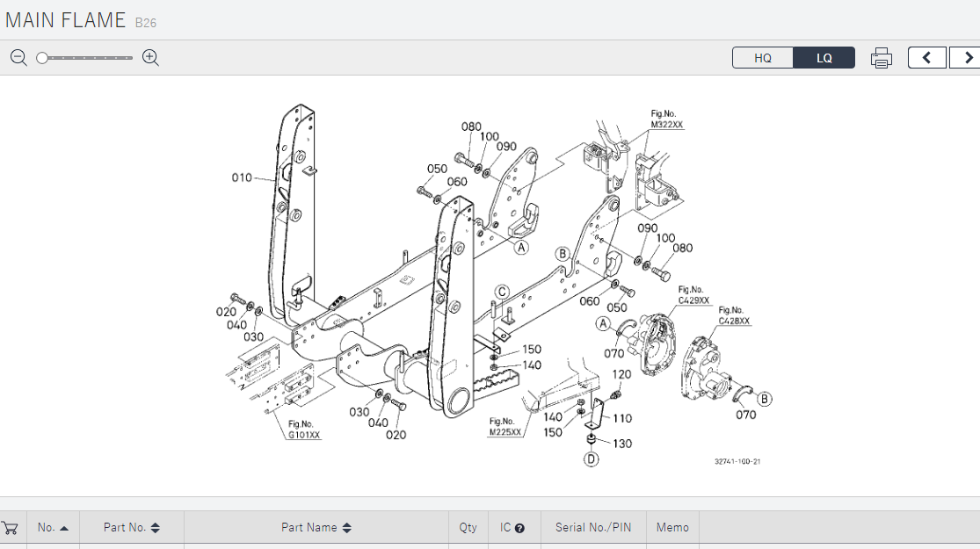Click the shopping cart column icon
Image resolution: width=980 pixels, height=549 pixels.
click(x=11, y=528)
